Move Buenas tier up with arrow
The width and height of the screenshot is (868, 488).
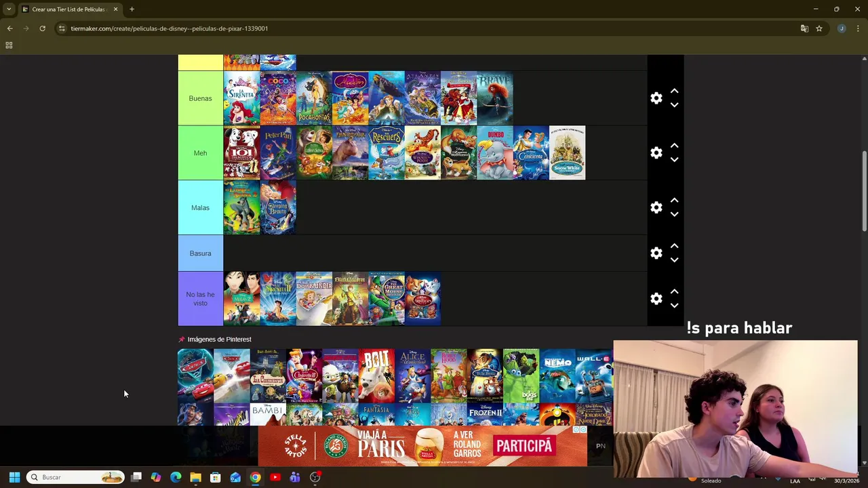point(674,91)
